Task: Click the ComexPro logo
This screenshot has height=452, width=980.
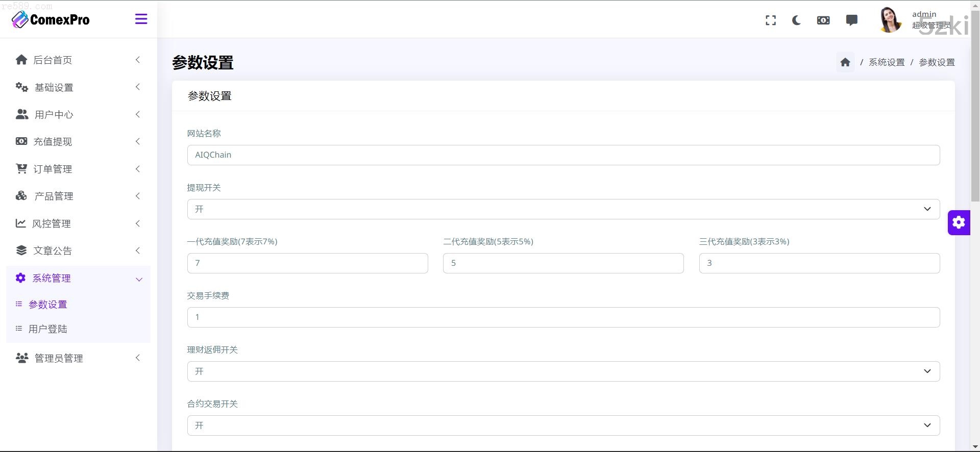Action: pos(51,19)
